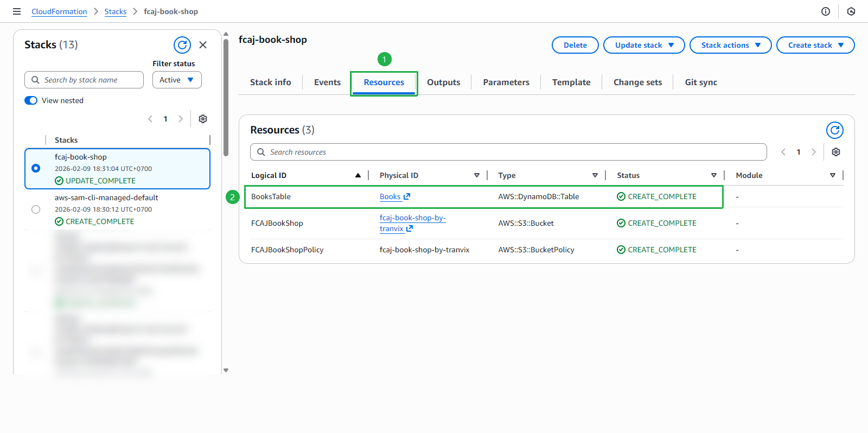Click CREATE_COMPLETE status of FCAJBookShopPolicy row
Image resolution: width=868 pixels, height=433 pixels.
click(x=656, y=250)
